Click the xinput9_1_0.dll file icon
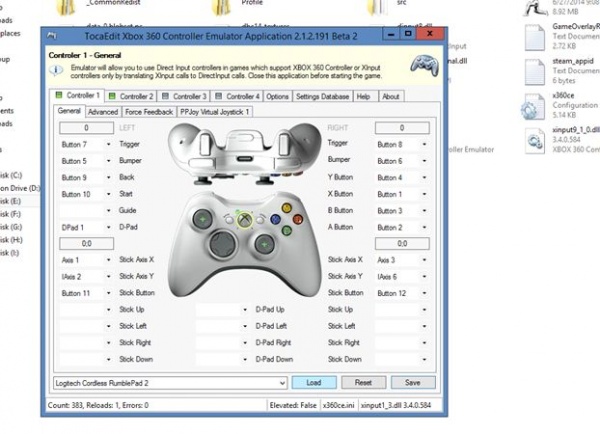 [535, 141]
